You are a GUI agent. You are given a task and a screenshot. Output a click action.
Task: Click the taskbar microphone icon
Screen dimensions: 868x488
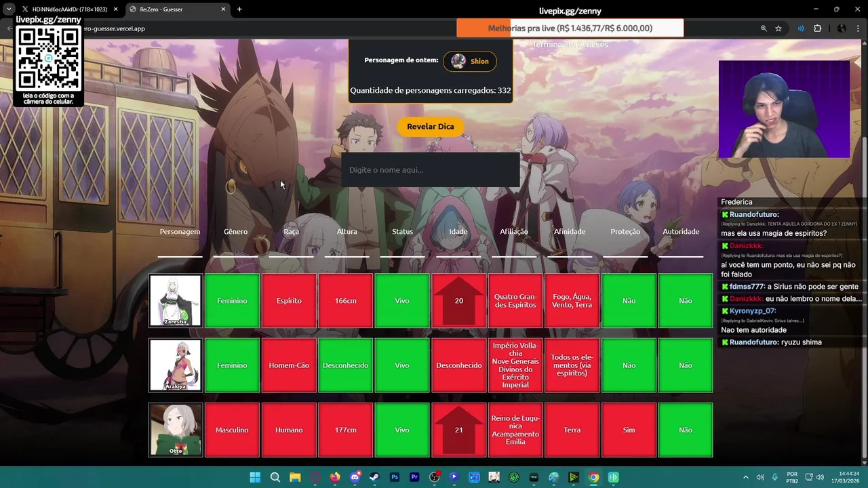click(x=774, y=477)
